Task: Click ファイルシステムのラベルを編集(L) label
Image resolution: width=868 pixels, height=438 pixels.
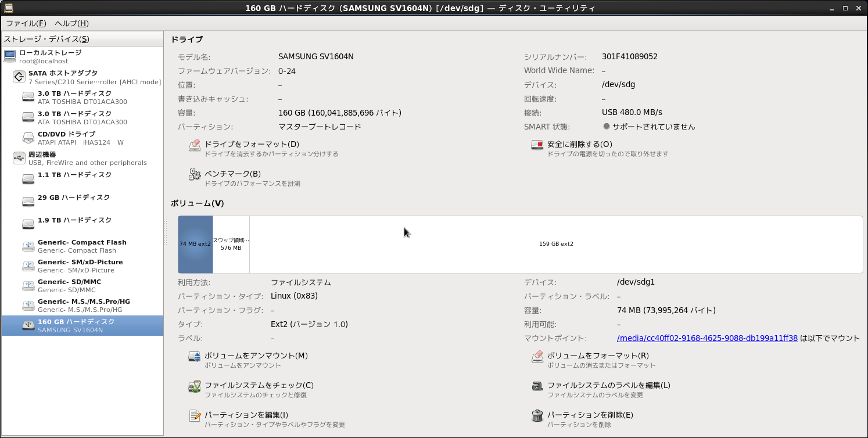Action: coord(609,385)
